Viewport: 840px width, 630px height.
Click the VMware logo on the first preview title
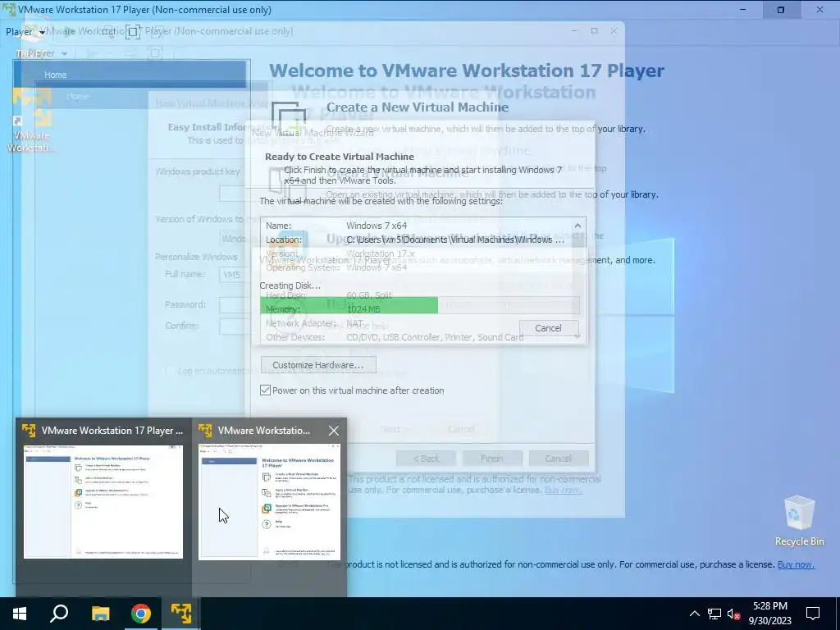coord(29,430)
